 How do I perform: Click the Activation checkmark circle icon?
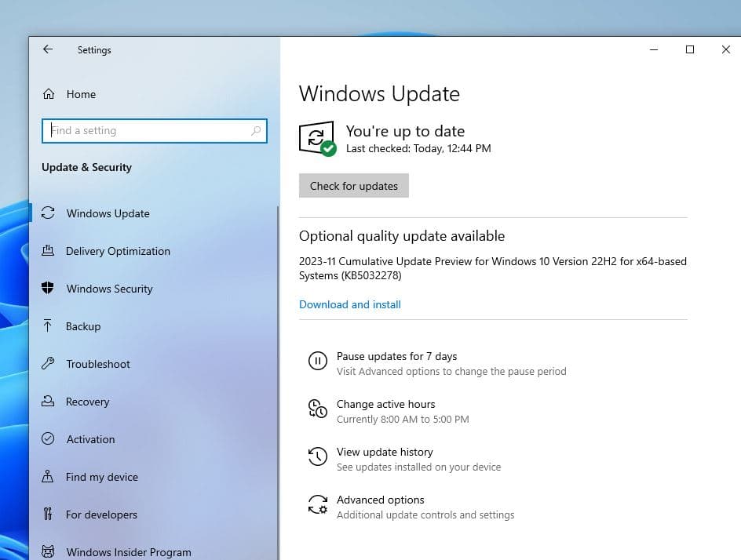pos(48,438)
